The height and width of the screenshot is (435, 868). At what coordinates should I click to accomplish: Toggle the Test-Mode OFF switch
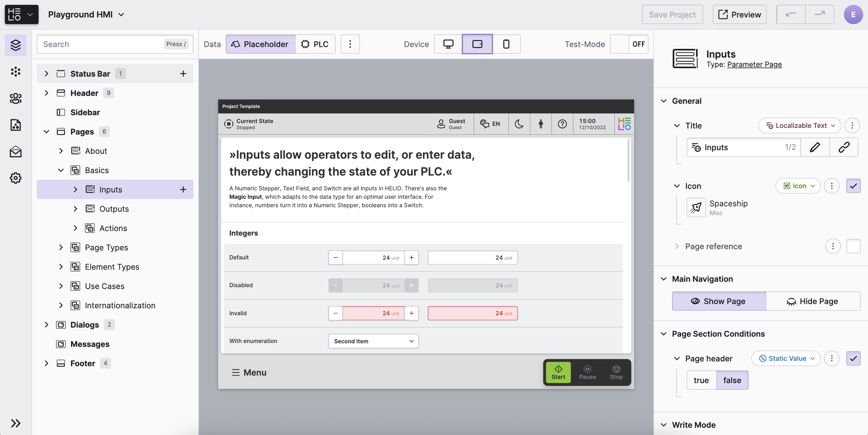(629, 44)
